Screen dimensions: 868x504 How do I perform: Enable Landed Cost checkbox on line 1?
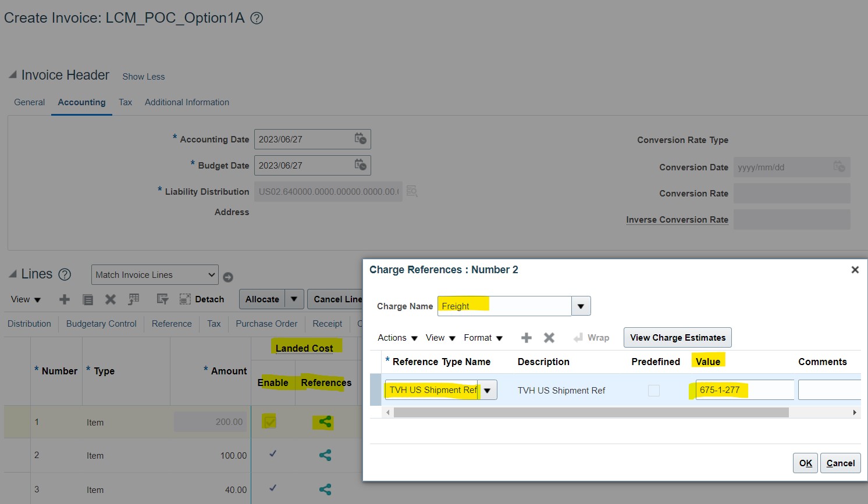click(x=268, y=421)
